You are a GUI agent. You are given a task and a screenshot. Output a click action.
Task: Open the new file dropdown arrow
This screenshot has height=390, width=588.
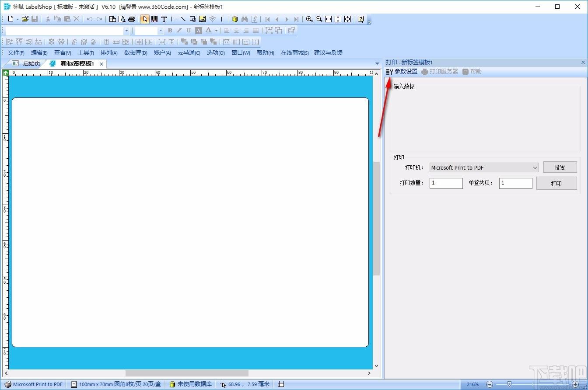pos(17,19)
